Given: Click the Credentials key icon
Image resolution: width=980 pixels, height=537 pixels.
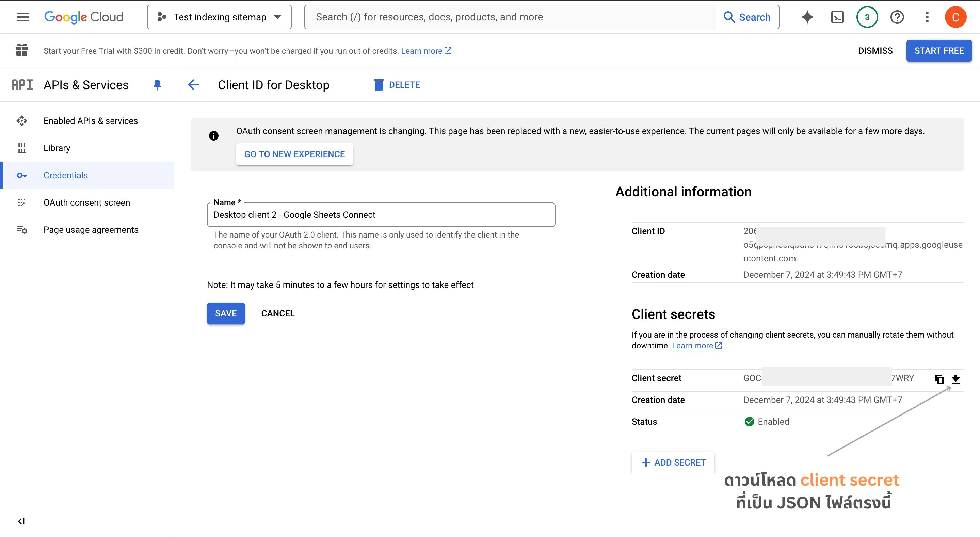Looking at the screenshot, I should tap(22, 175).
